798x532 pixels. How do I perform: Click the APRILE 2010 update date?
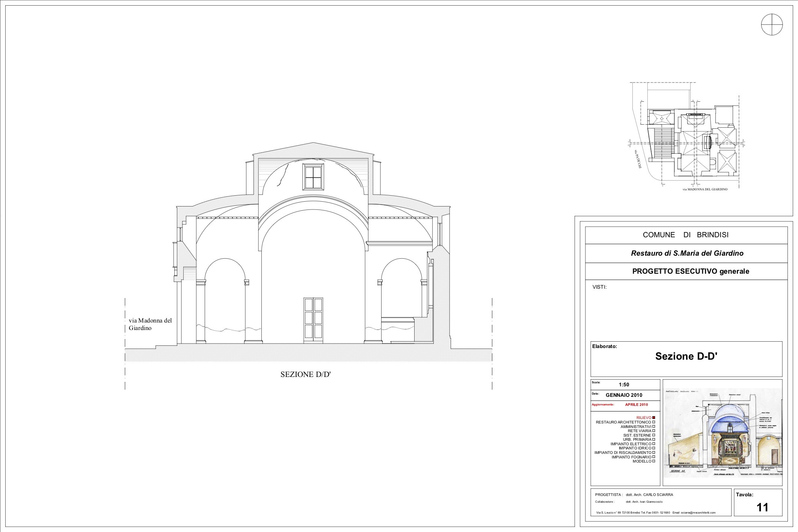[x=637, y=405]
